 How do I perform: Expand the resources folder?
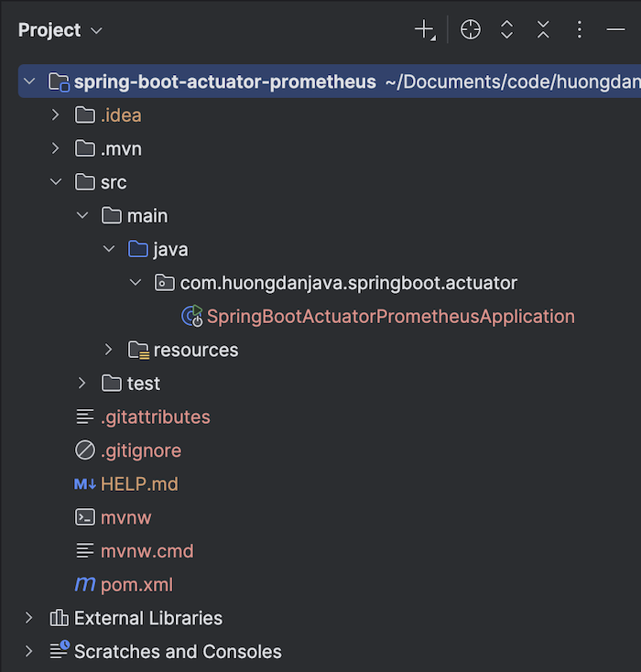coord(109,350)
